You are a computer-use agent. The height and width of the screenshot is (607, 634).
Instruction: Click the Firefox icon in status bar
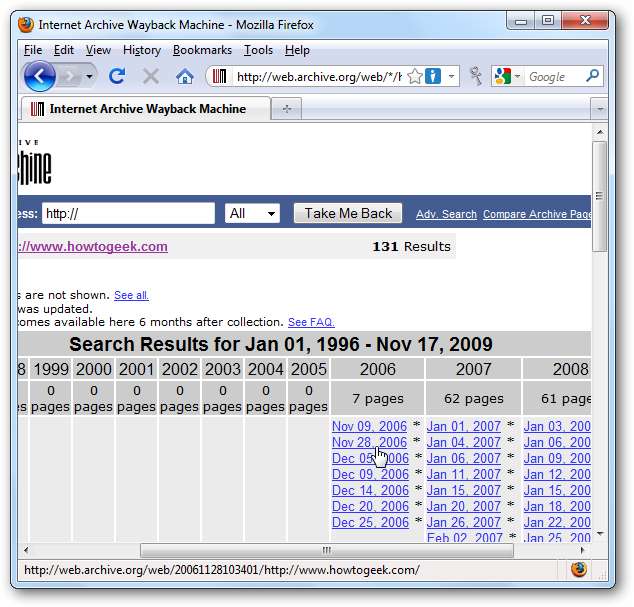[579, 569]
